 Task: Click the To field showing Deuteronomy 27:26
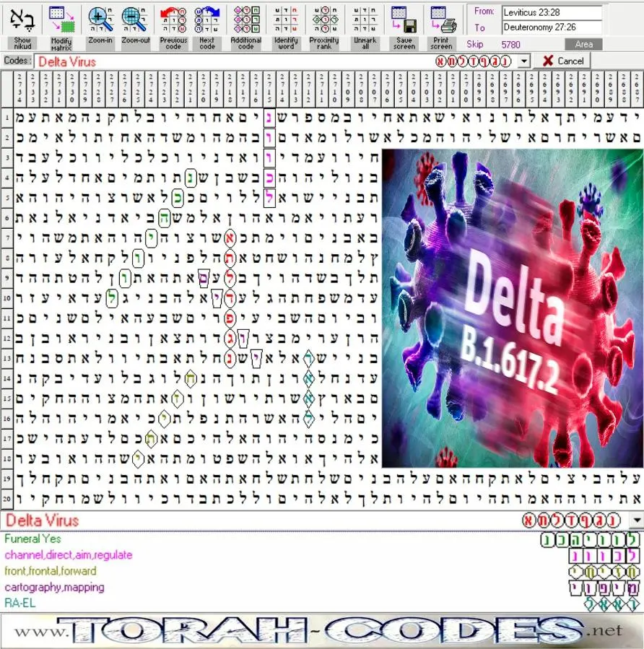552,27
